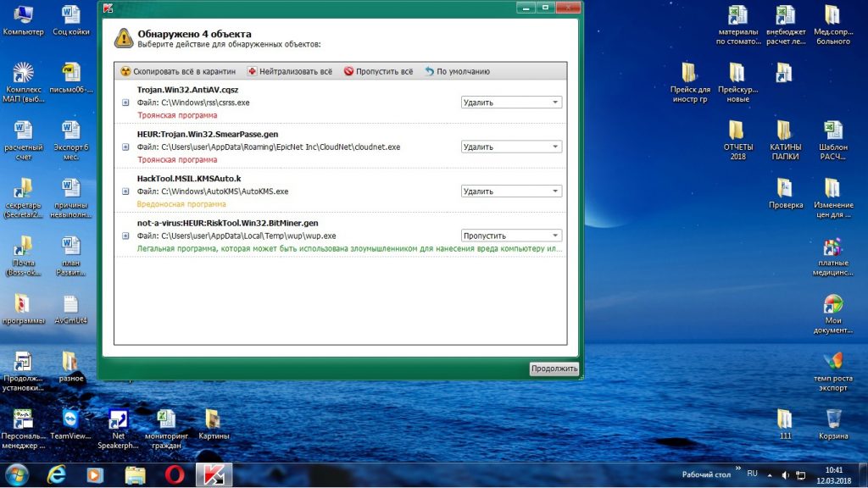This screenshot has width=868, height=488.
Task: Open письмо06 desktop icon
Action: tap(71, 72)
